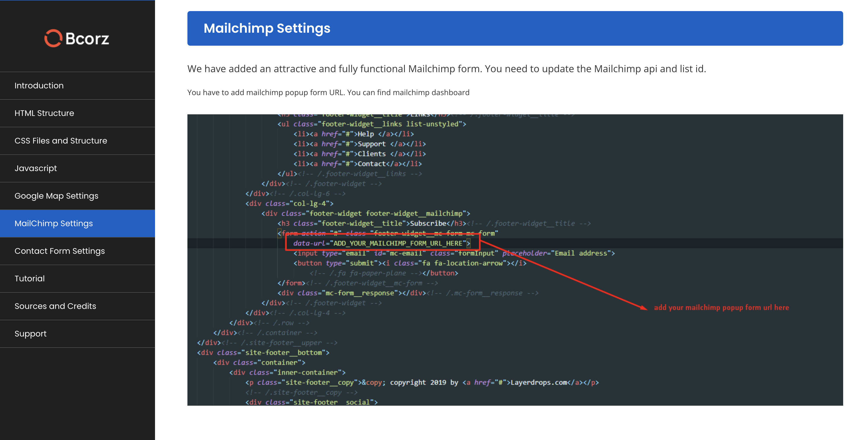Open Sources and Credits
The image size is (868, 440).
coord(78,306)
